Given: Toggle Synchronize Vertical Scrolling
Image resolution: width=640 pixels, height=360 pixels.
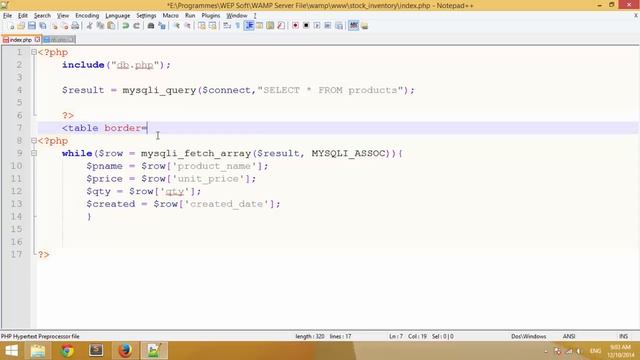Looking at the screenshot, I should click(x=202, y=26).
